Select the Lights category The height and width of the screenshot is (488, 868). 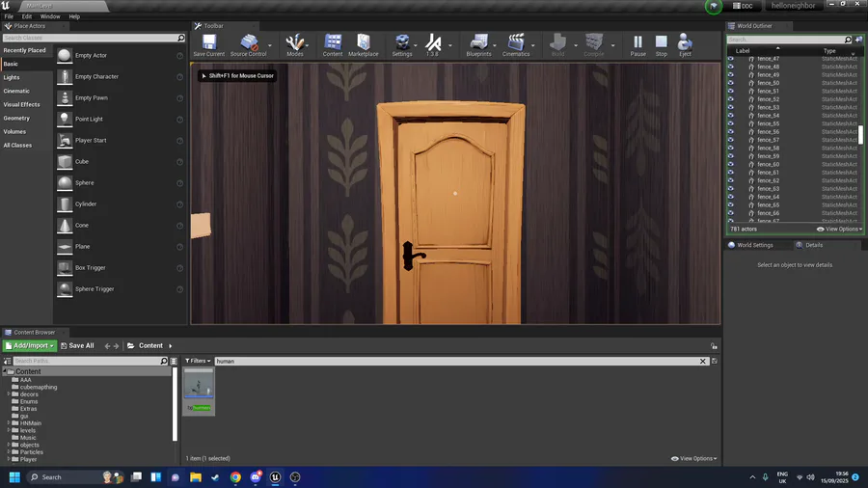click(x=11, y=77)
